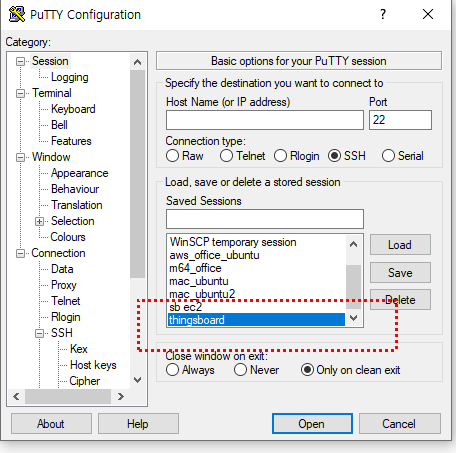Select aws_office_ubuntu saved session
This screenshot has height=453, width=456.
pyautogui.click(x=257, y=255)
